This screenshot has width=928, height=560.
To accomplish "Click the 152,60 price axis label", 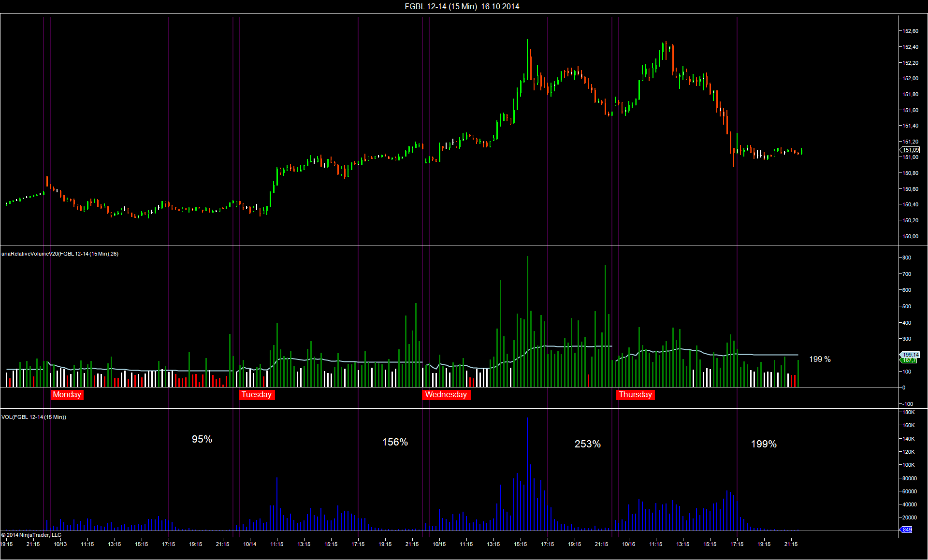I will 911,31.
